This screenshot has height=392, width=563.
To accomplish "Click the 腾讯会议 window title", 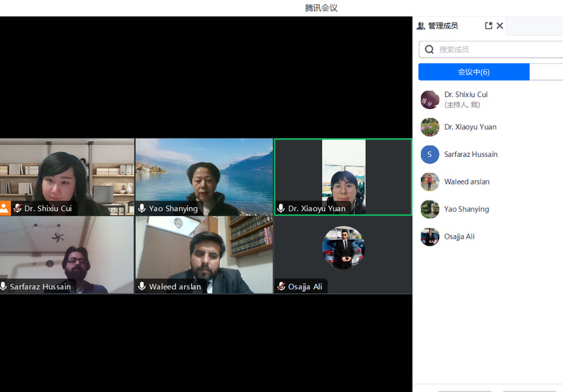I will click(x=321, y=8).
